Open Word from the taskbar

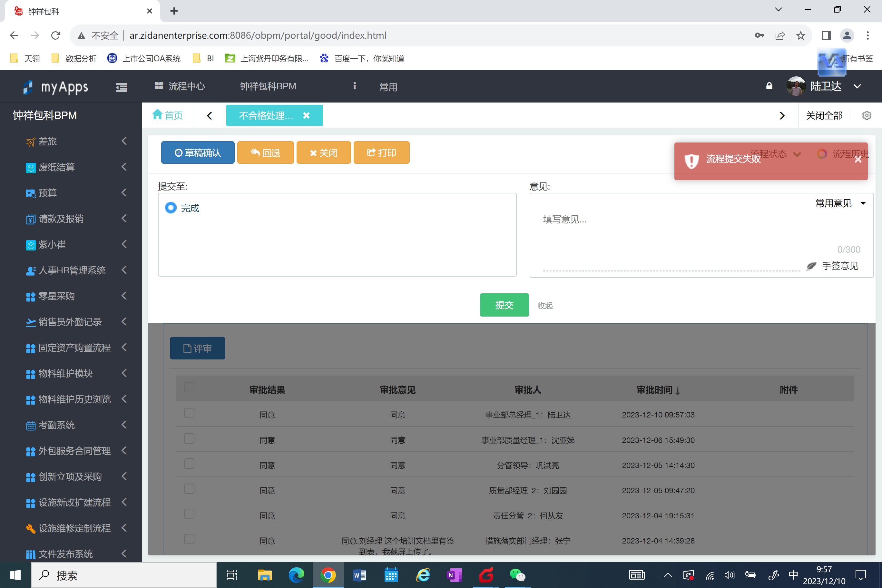(360, 575)
